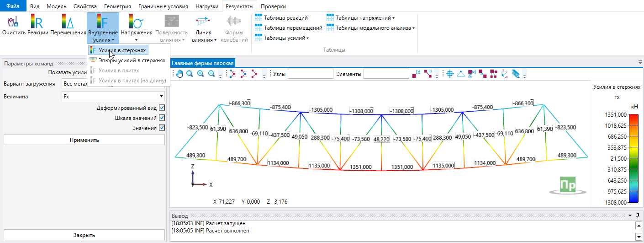Viewport: 644px width, 243px height.
Task: Switch to the Граничные условия tab
Action: point(163,6)
